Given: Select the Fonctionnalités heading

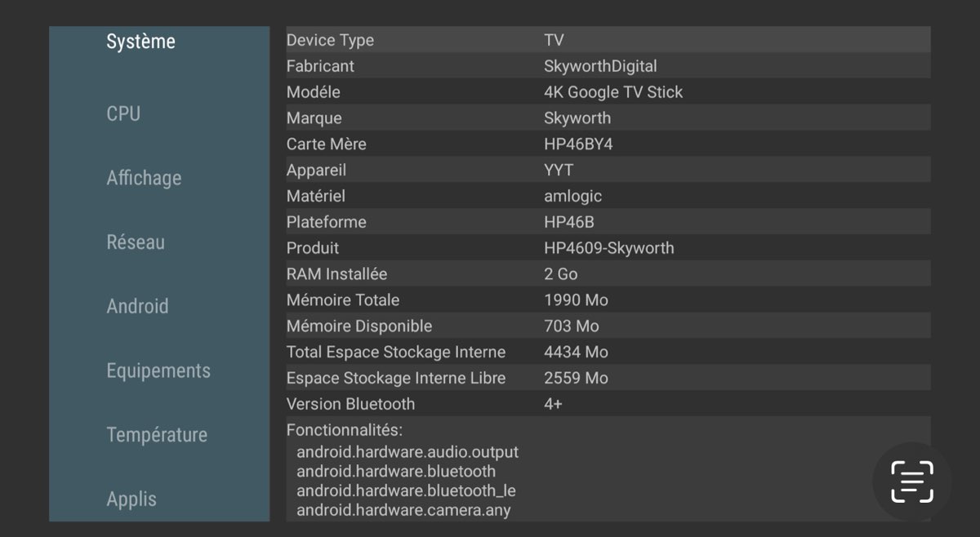Looking at the screenshot, I should 345,430.
